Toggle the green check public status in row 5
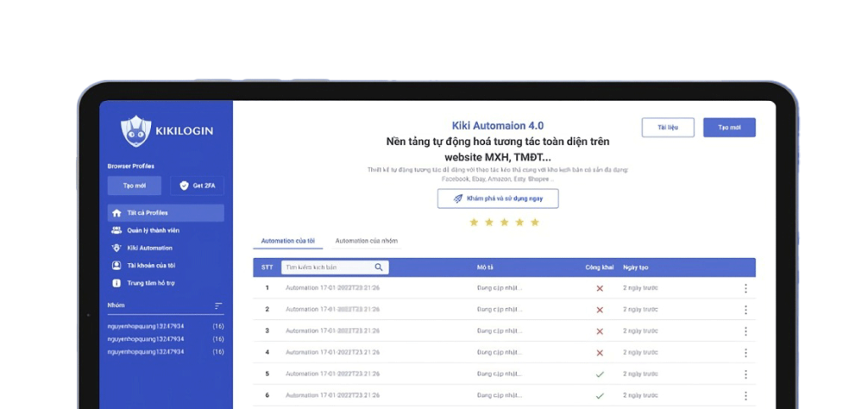This screenshot has height=409, width=868. pyautogui.click(x=599, y=374)
